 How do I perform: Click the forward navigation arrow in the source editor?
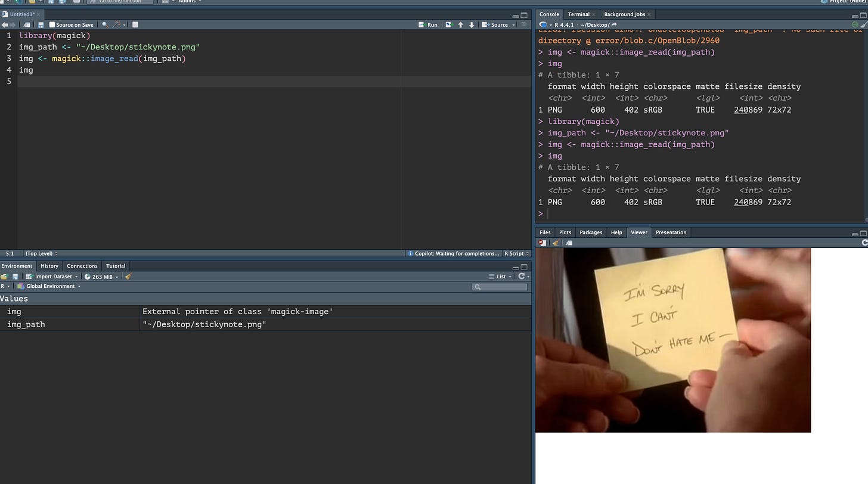(13, 25)
